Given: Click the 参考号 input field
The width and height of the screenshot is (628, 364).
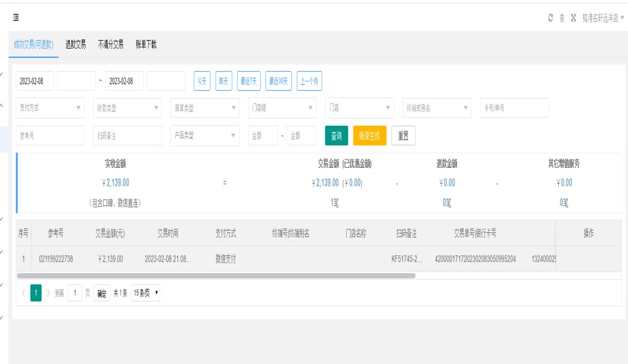Looking at the screenshot, I should (51, 136).
